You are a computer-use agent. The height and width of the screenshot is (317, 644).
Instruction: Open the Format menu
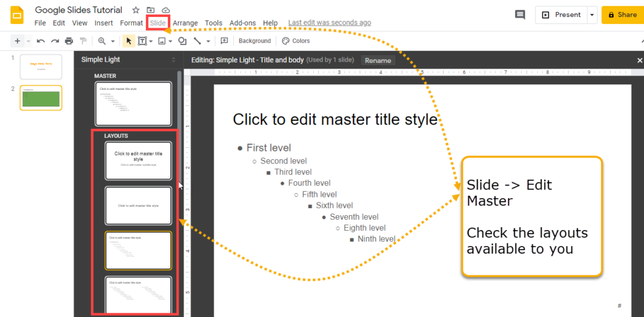[131, 23]
